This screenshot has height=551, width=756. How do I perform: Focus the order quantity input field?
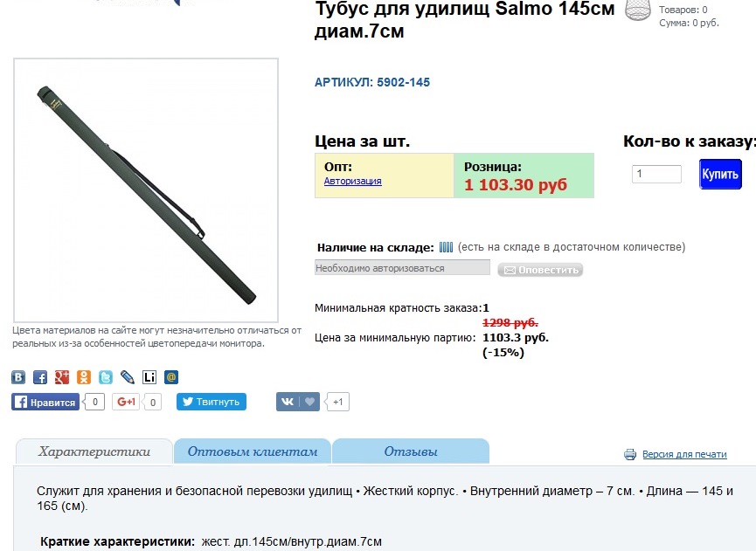click(x=656, y=174)
